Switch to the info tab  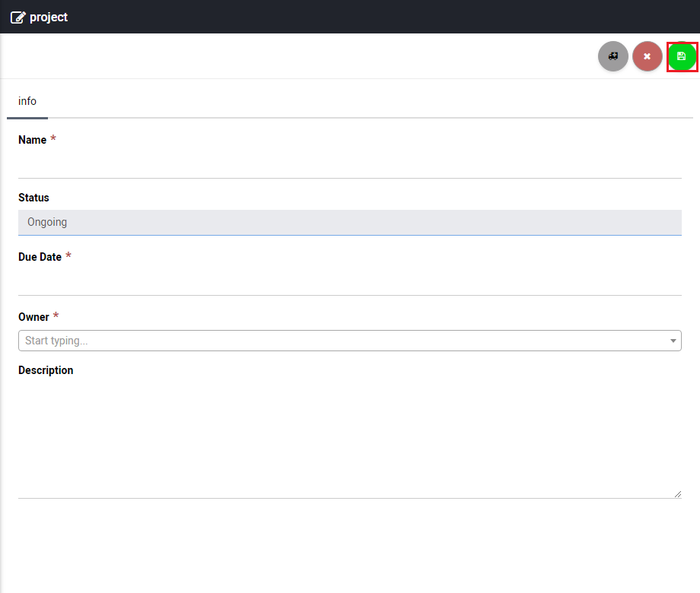[x=27, y=101]
